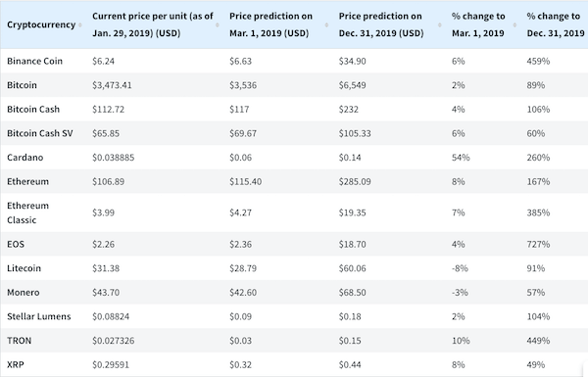The width and height of the screenshot is (588, 377).
Task: Select the XRP row name
Action: (16, 364)
